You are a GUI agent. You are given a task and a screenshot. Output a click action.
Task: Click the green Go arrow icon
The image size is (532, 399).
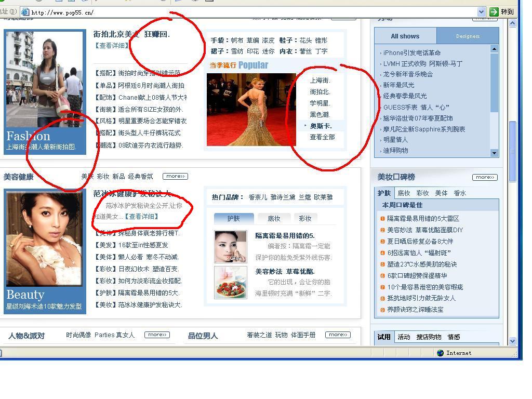(494, 12)
